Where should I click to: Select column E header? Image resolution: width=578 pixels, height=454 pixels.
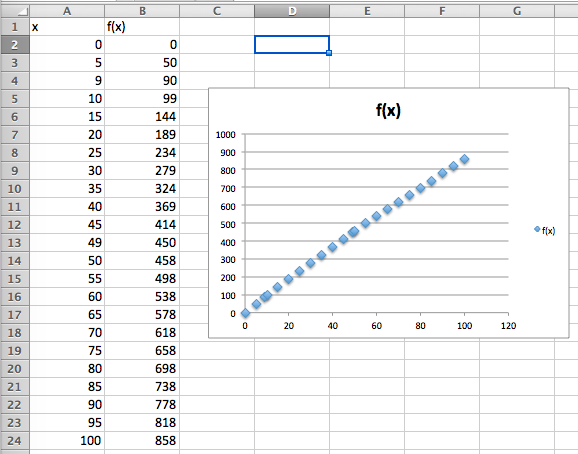click(367, 11)
